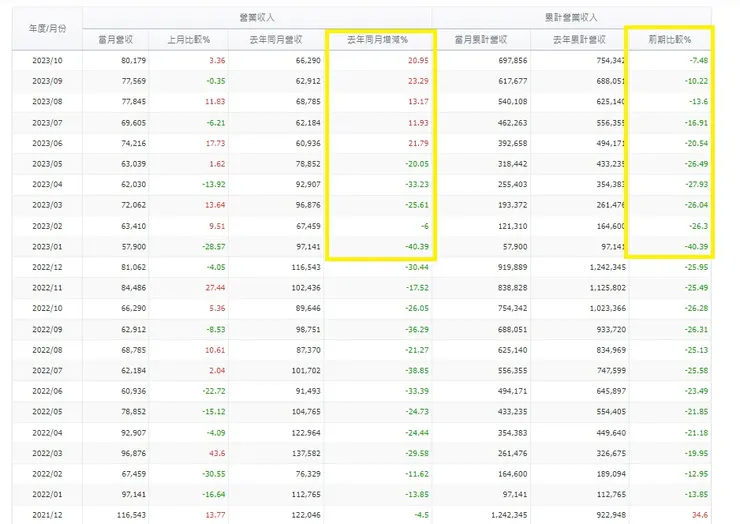
Task: Click the -33.23 value in 2023/04 row
Action: click(417, 184)
